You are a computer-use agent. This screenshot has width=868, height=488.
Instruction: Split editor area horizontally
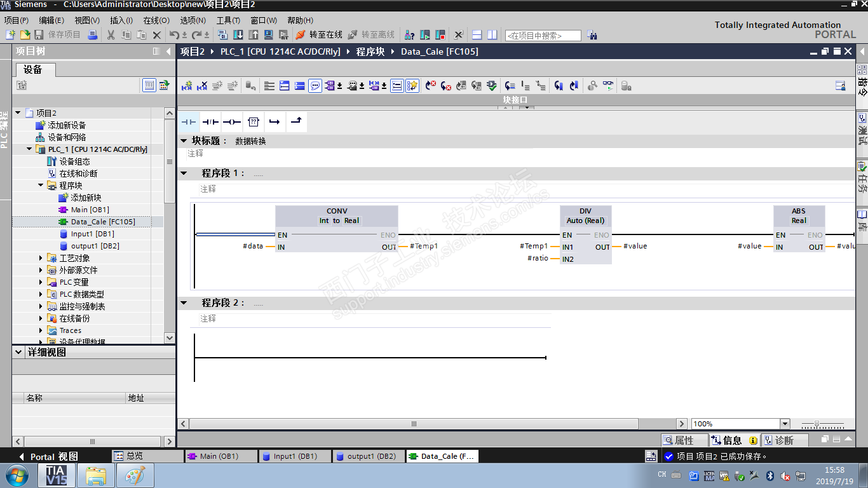477,34
